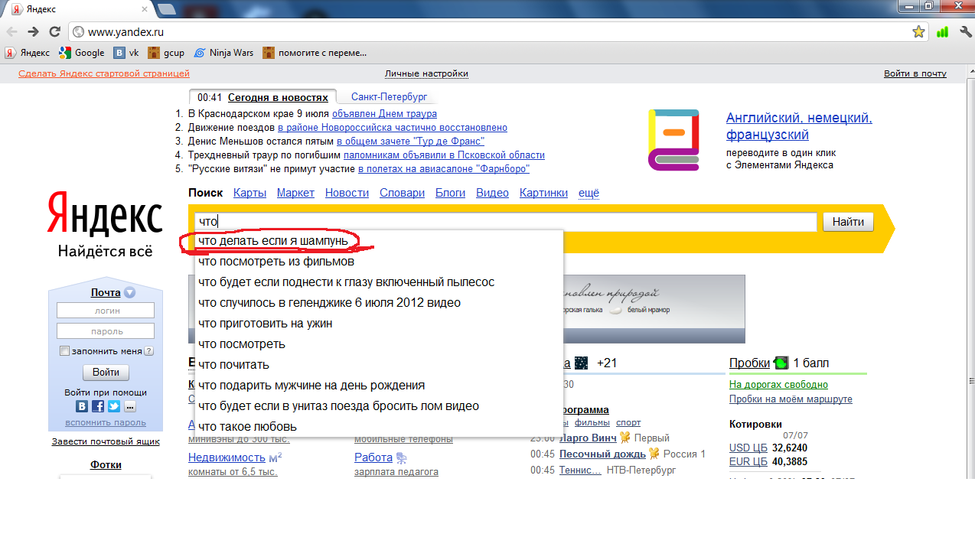This screenshot has height=560, width=975.
Task: Show more login services via ellipsis icon
Action: click(130, 406)
